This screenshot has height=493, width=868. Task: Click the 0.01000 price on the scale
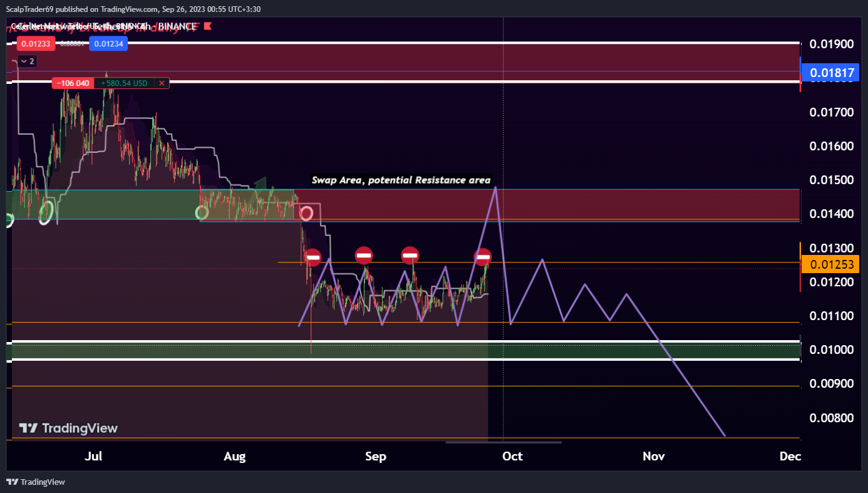pyautogui.click(x=832, y=350)
